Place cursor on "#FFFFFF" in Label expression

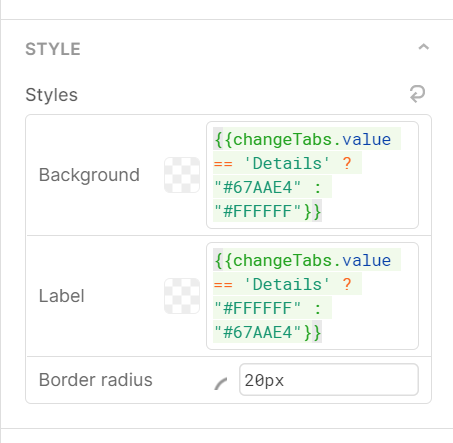click(x=257, y=308)
